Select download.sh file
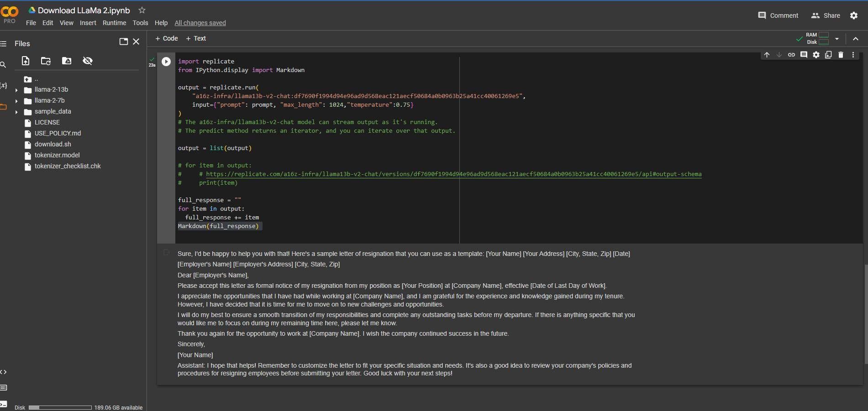868x411 pixels. (53, 144)
